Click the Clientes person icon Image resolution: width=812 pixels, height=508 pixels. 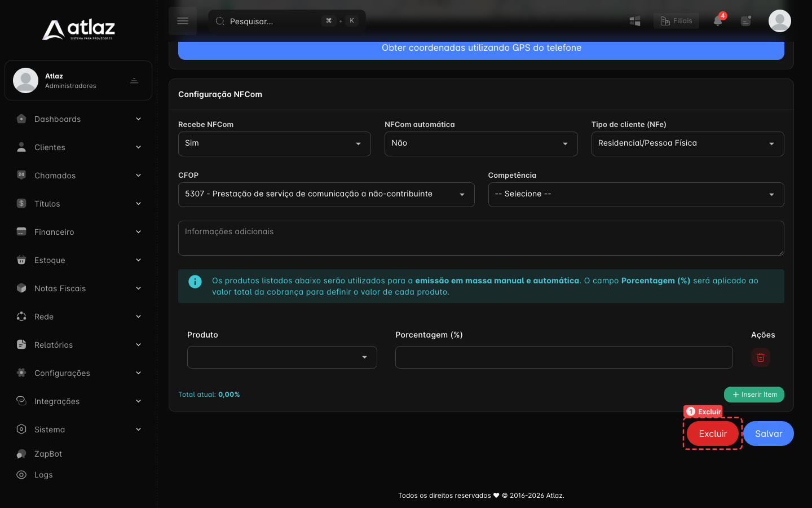pos(21,147)
